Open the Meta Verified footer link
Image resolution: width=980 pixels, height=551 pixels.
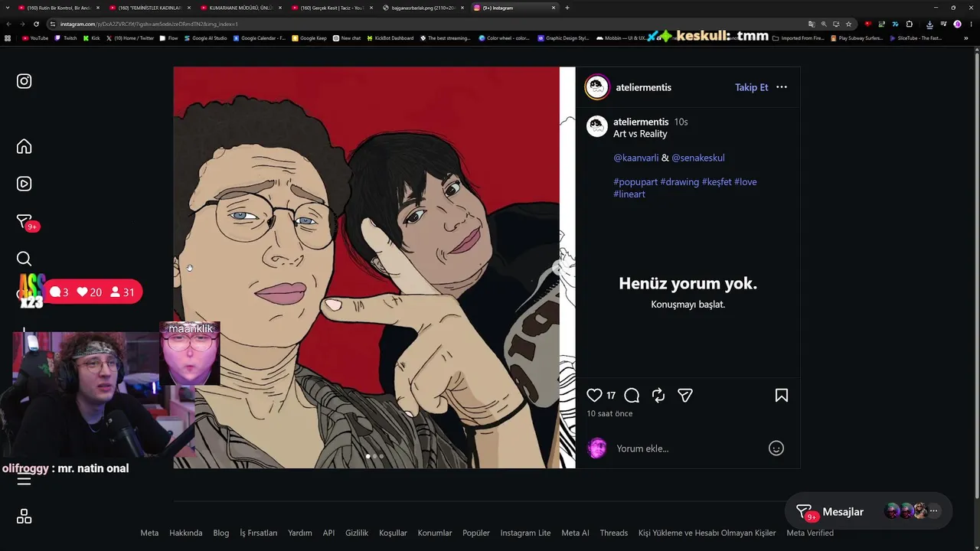810,533
